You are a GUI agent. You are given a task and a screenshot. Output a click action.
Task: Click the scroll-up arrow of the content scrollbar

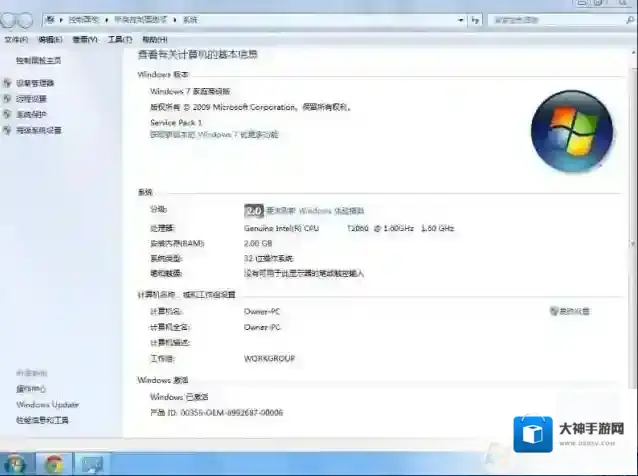point(634,53)
